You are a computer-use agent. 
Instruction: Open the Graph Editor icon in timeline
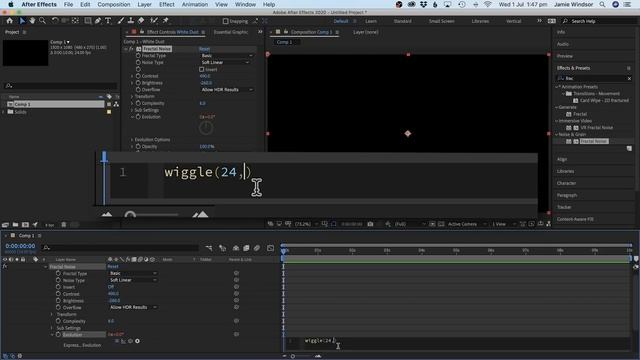(x=270, y=248)
